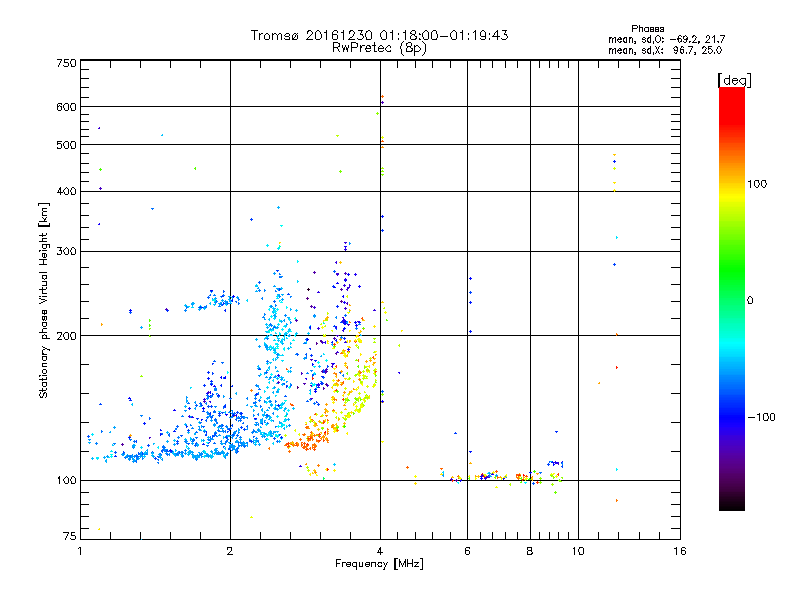Click the y-axis tick label '750'
800x600 pixels.
click(x=66, y=63)
